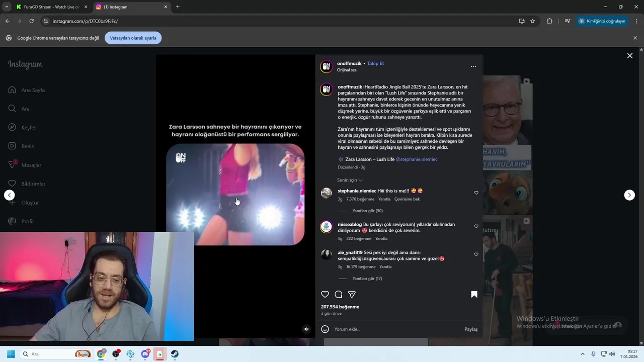Viewport: 644px width, 362px height.
Task: Click 'Varsayılan olarak ayarla' button
Action: pyautogui.click(x=133, y=38)
